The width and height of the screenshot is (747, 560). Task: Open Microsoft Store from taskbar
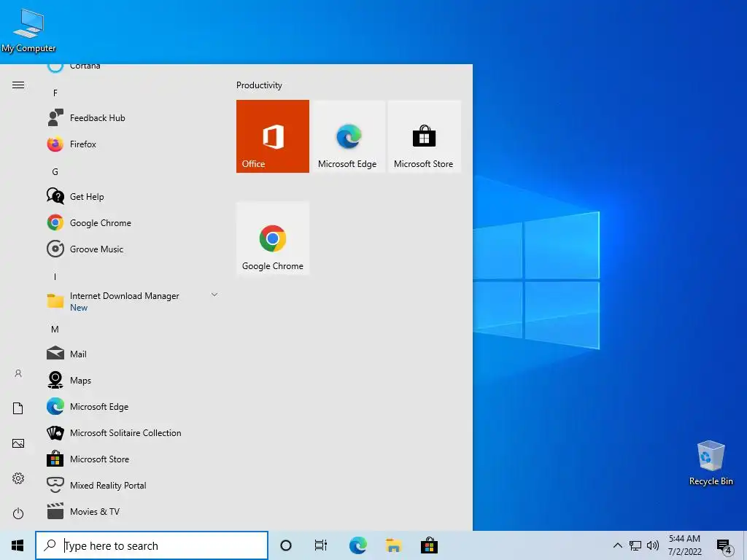pos(429,545)
